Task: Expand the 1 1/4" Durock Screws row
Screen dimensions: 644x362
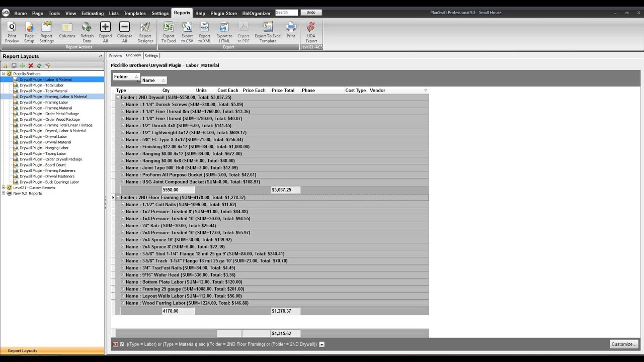Action: tap(123, 105)
